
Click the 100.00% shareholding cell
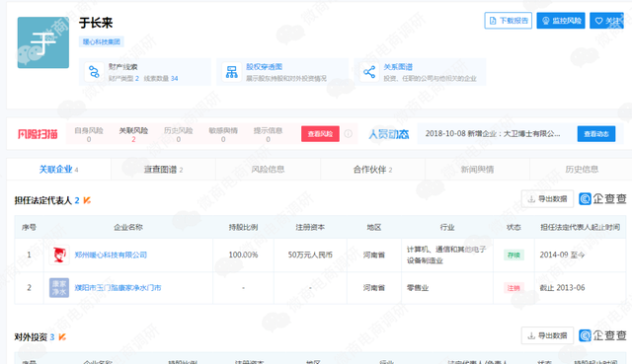pyautogui.click(x=244, y=255)
